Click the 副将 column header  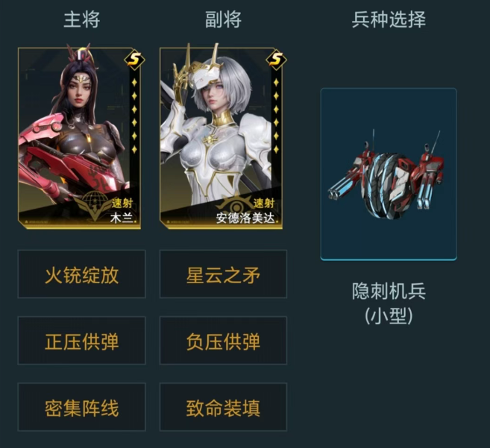click(223, 19)
